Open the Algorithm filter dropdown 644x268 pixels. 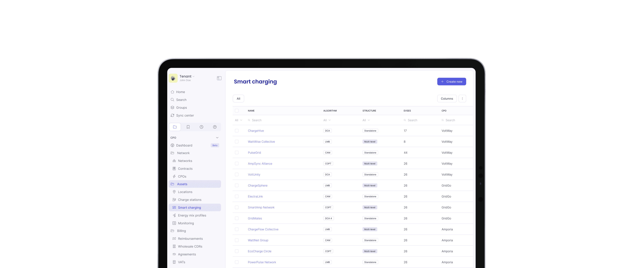(x=327, y=120)
